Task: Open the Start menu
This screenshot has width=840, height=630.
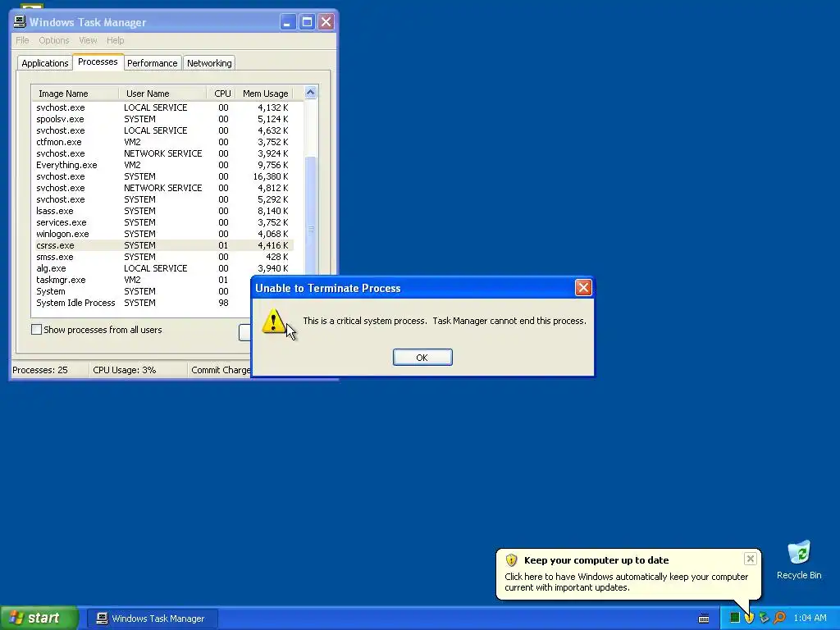Action: (x=39, y=618)
